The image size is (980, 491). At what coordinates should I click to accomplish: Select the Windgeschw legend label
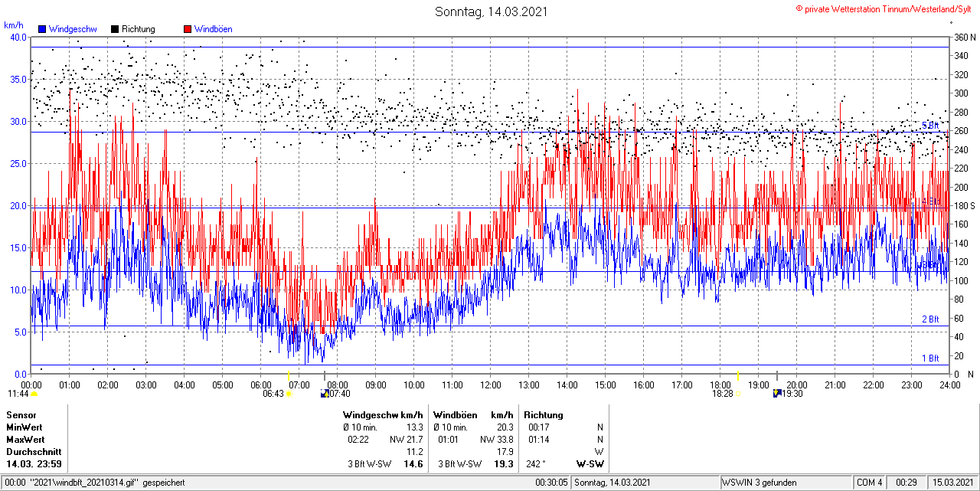tap(72, 29)
